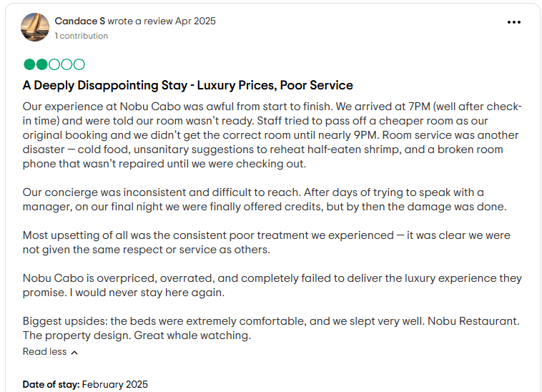Click the fifth empty rating bubble
The width and height of the screenshot is (542, 392).
pyautogui.click(x=79, y=64)
